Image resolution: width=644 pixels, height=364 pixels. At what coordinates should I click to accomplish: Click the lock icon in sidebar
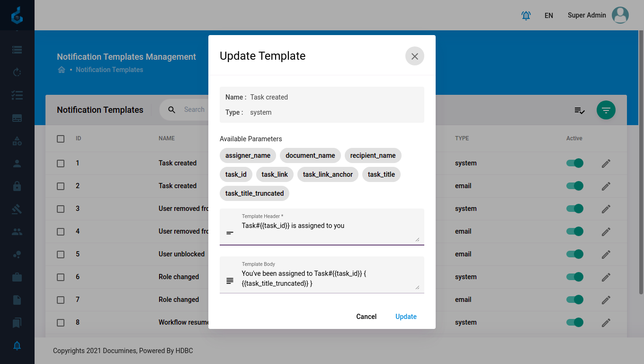[17, 186]
